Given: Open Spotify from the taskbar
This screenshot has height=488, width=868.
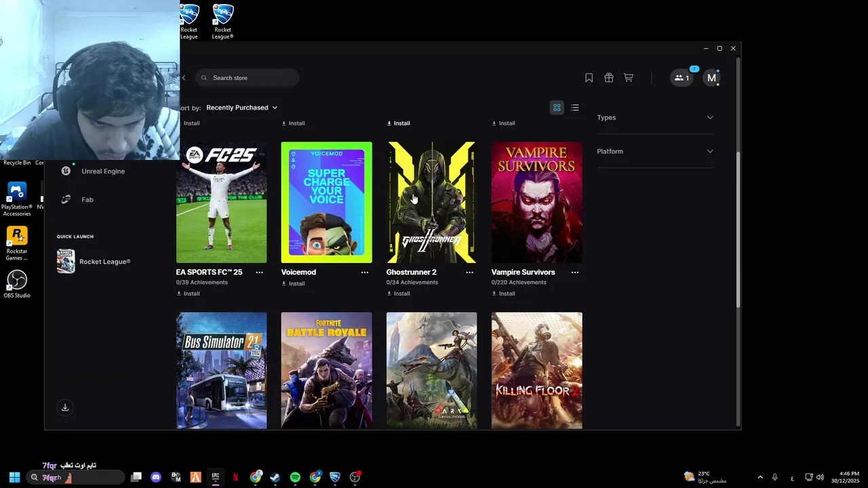Looking at the screenshot, I should [295, 477].
